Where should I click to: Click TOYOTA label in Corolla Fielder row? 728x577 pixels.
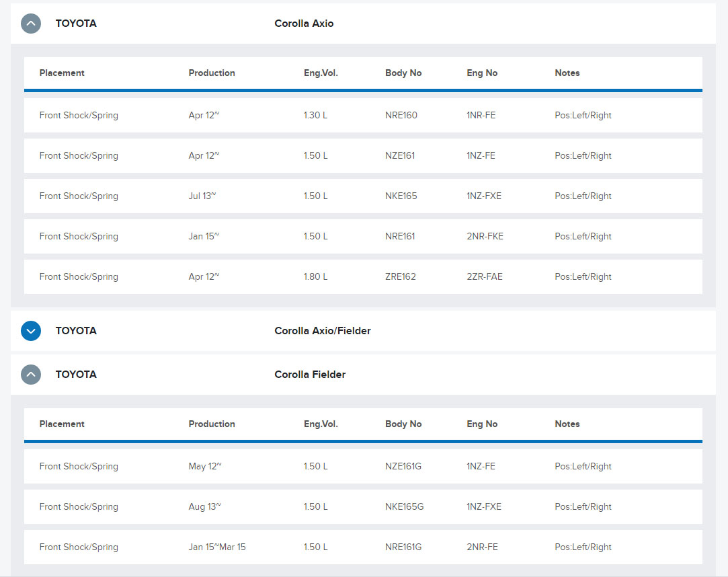pos(76,375)
